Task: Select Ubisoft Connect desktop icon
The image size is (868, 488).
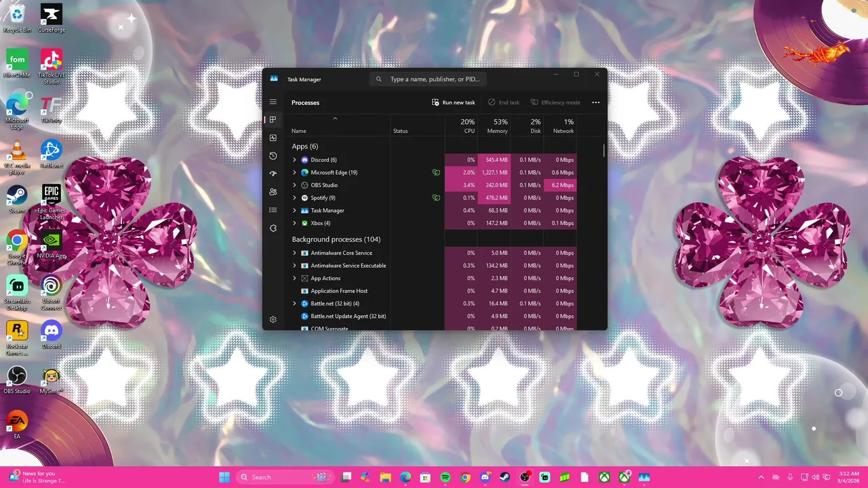Action: point(51,293)
